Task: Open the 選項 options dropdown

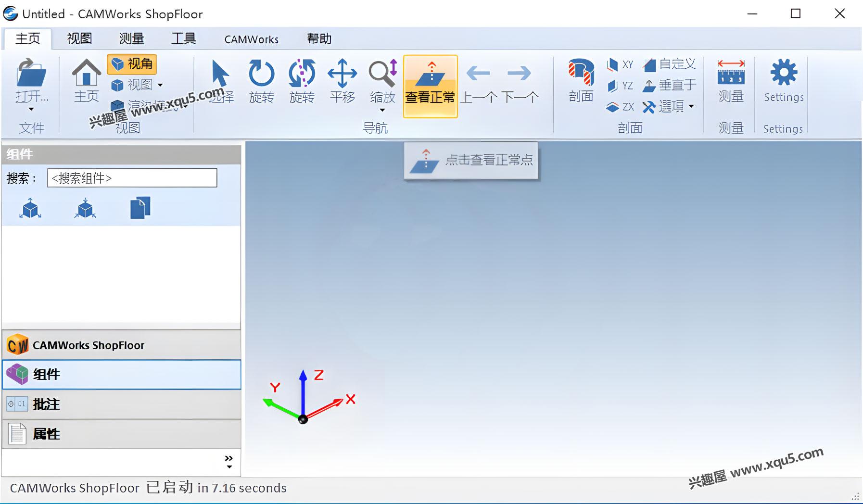Action: click(x=668, y=106)
